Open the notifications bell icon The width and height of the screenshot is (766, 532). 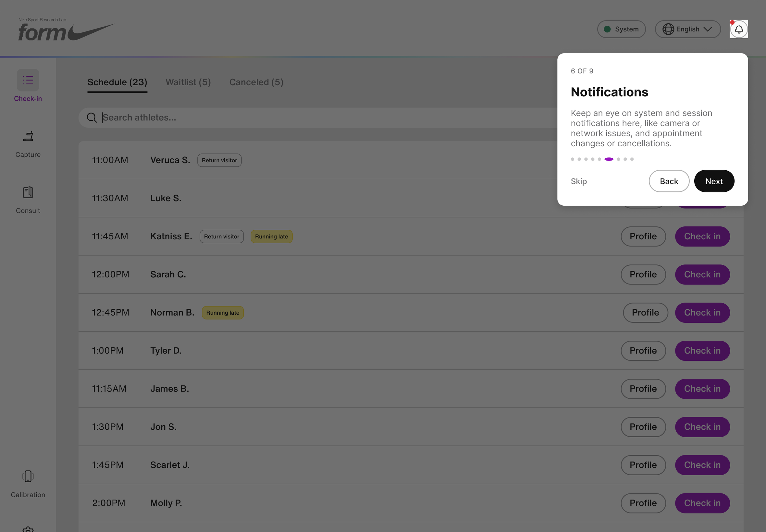pos(739,29)
